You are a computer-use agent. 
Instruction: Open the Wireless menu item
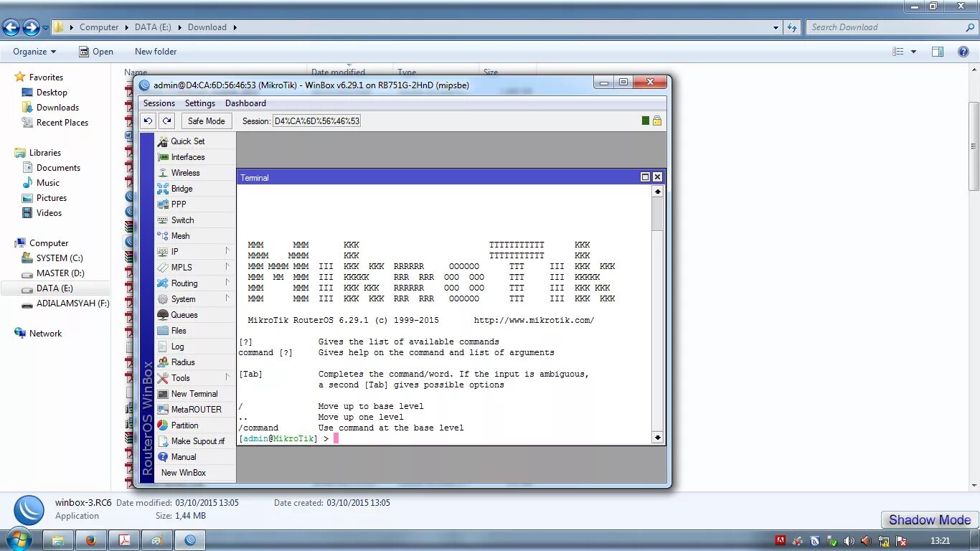(195, 173)
